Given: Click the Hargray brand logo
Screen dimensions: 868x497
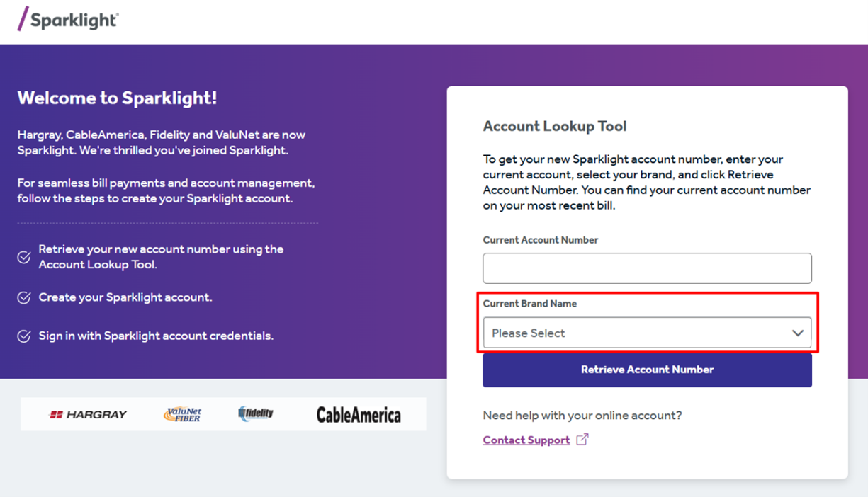Looking at the screenshot, I should pos(88,414).
